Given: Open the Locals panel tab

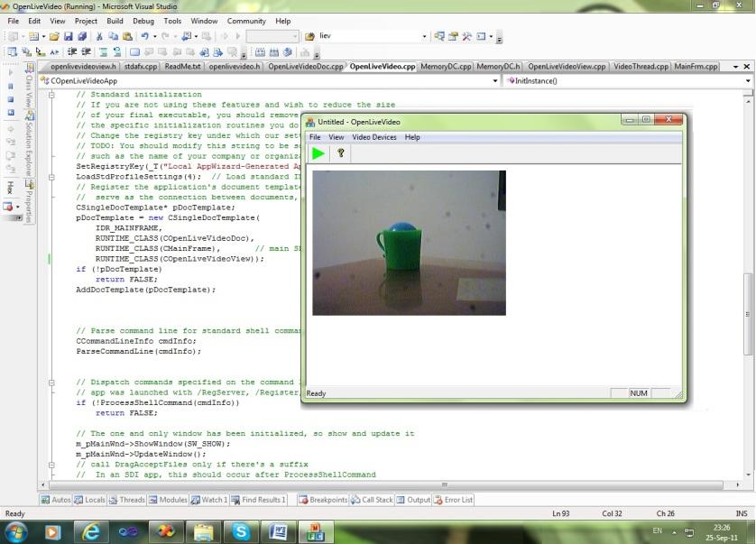Looking at the screenshot, I should pos(89,500).
